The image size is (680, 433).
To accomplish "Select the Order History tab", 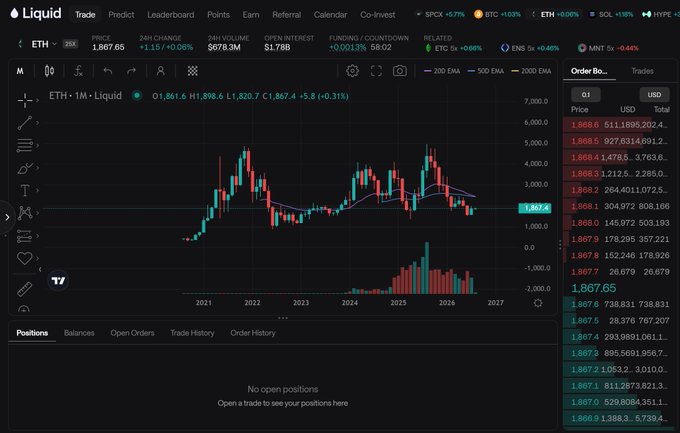I will pyautogui.click(x=253, y=333).
